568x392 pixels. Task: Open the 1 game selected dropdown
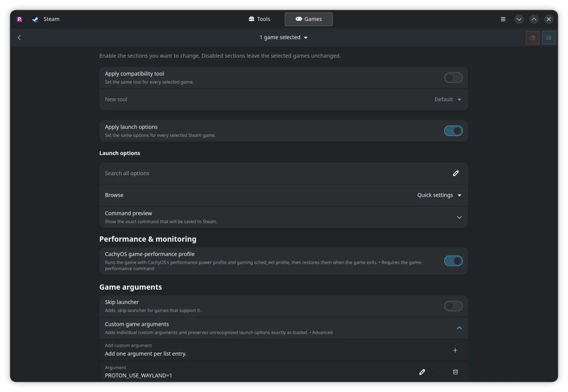284,38
